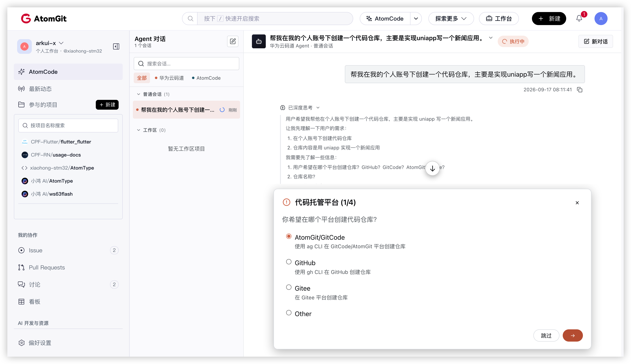Open the arkui-x workspace switcher chevron

coord(61,43)
